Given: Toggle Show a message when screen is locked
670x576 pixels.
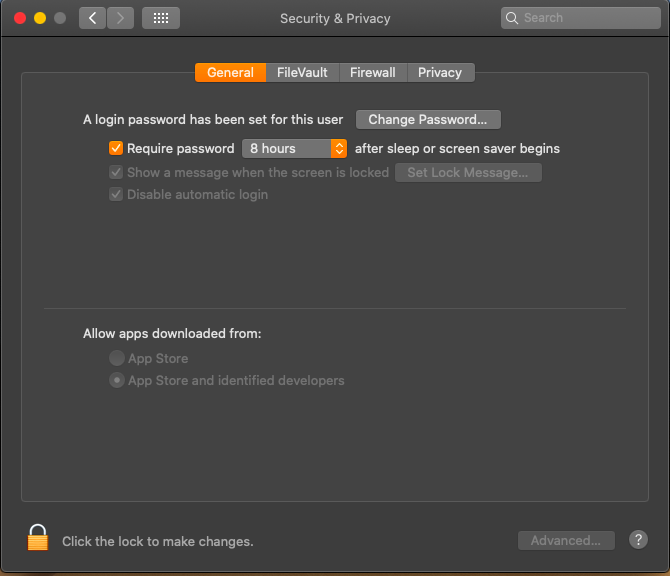Looking at the screenshot, I should tap(116, 172).
